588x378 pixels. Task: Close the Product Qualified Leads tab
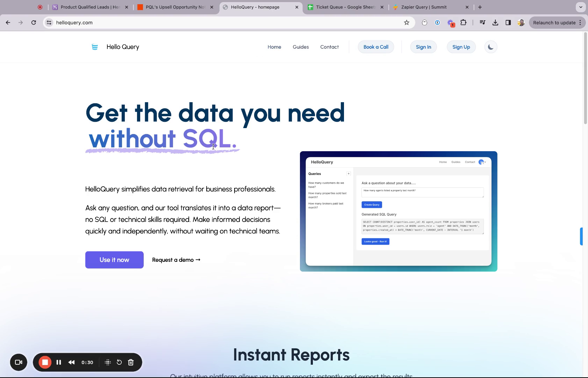point(127,7)
